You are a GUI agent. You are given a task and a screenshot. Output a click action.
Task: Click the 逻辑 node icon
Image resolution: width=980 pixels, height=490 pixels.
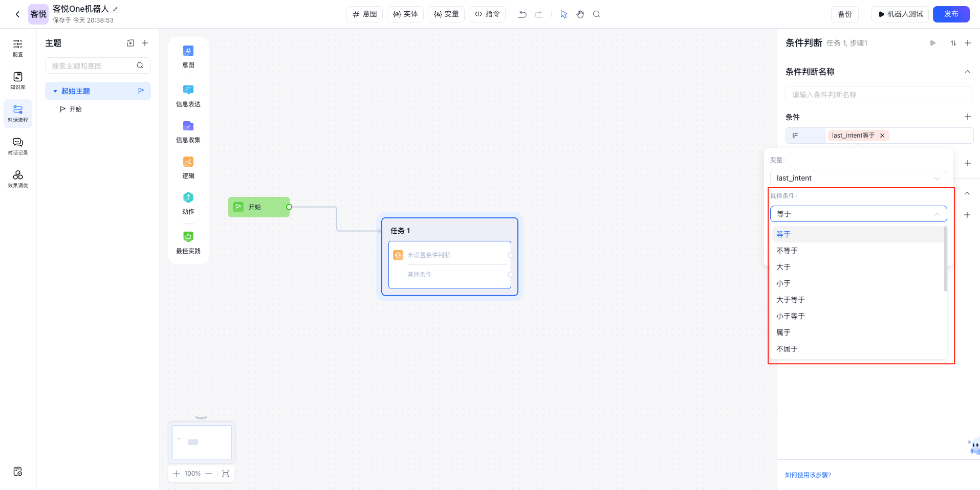pyautogui.click(x=188, y=162)
